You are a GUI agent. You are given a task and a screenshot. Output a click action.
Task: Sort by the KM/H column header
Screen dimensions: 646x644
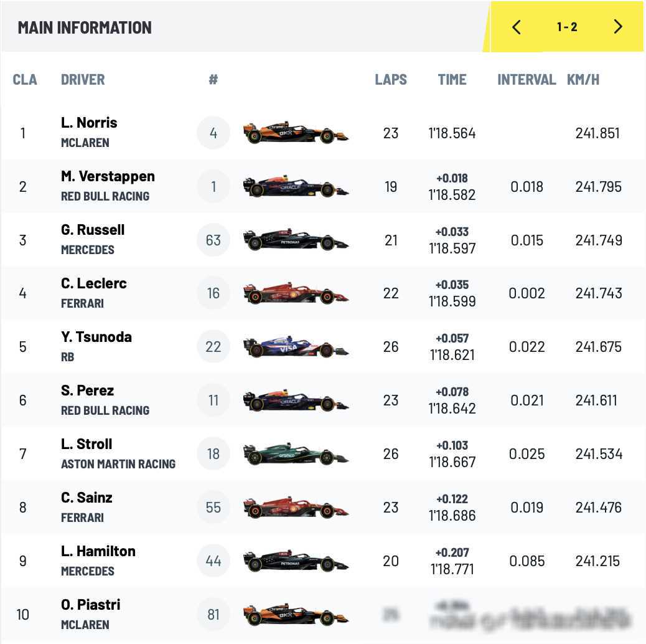point(583,80)
